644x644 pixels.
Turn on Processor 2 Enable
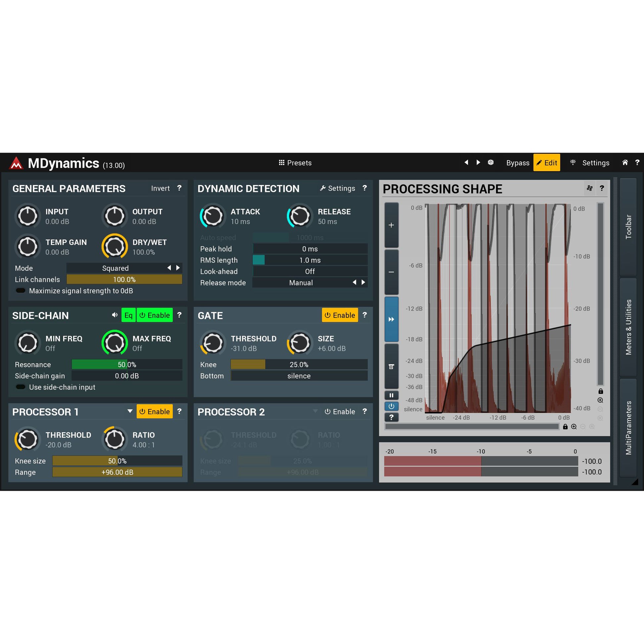[340, 412]
